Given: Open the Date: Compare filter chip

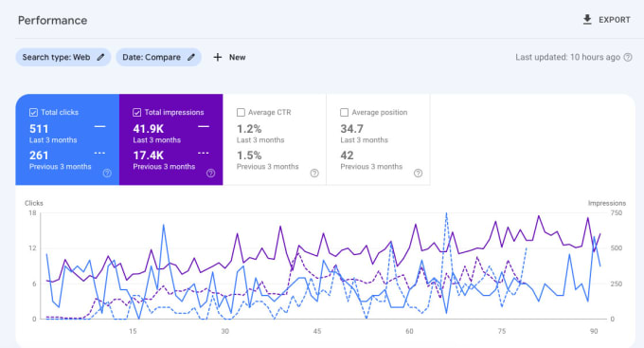Looking at the screenshot, I should 158,57.
